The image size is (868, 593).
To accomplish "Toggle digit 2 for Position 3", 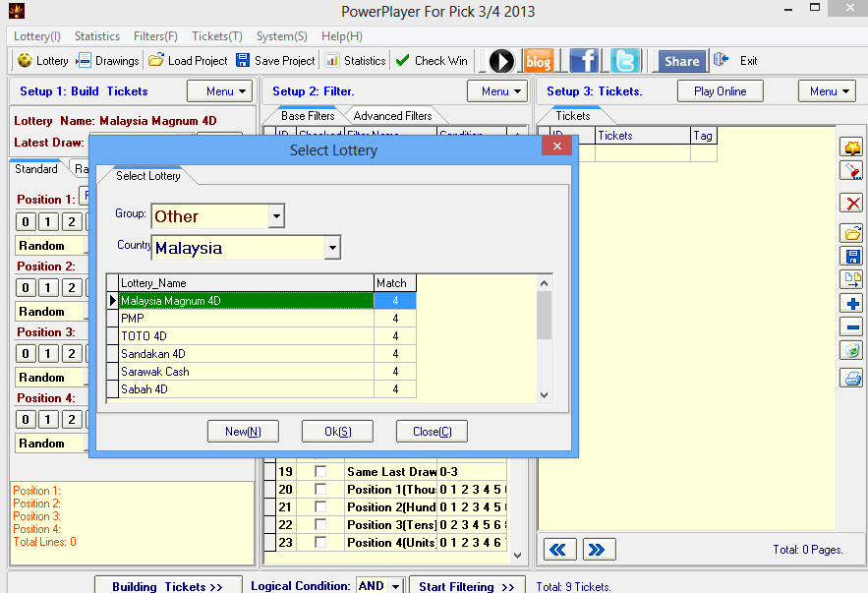I will (72, 354).
